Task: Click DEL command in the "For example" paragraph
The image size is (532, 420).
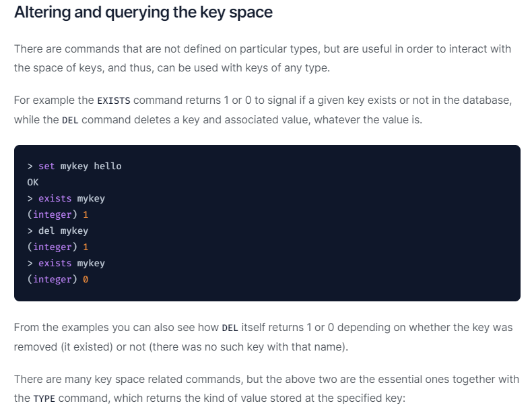Action: 70,120
